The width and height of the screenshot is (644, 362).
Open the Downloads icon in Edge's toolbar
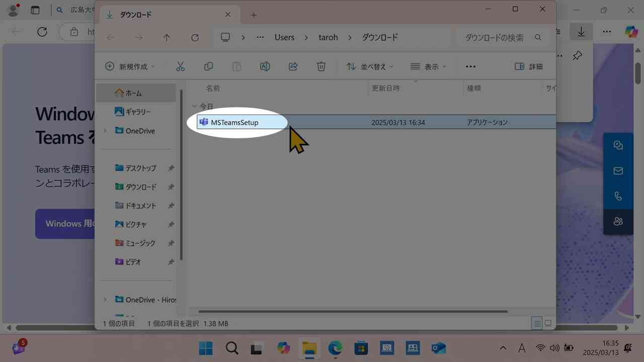point(581,31)
